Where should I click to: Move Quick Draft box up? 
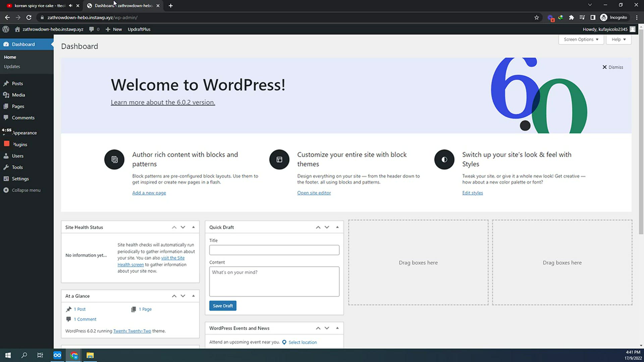[318, 227]
